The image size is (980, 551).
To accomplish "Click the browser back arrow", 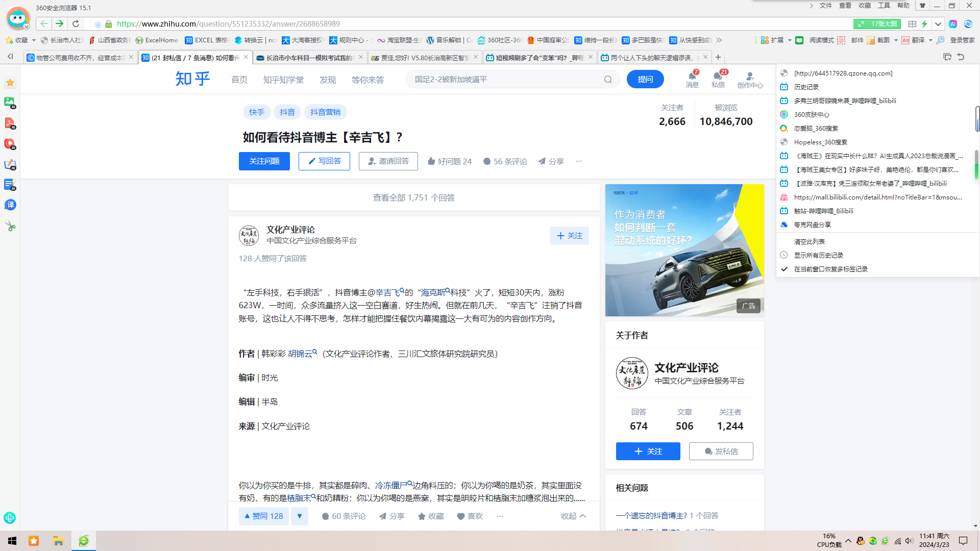I will [x=44, y=24].
